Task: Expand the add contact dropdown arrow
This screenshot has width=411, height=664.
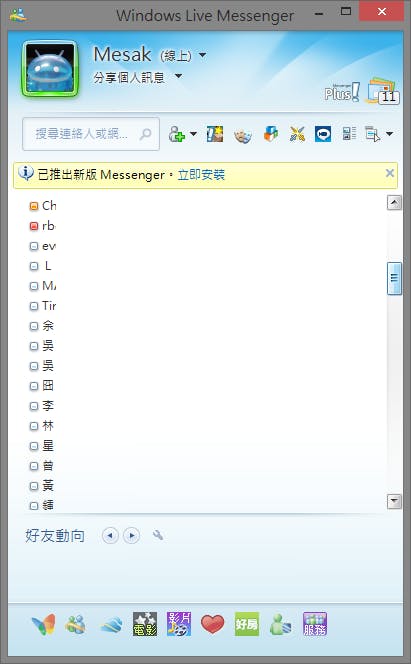Action: coord(193,134)
